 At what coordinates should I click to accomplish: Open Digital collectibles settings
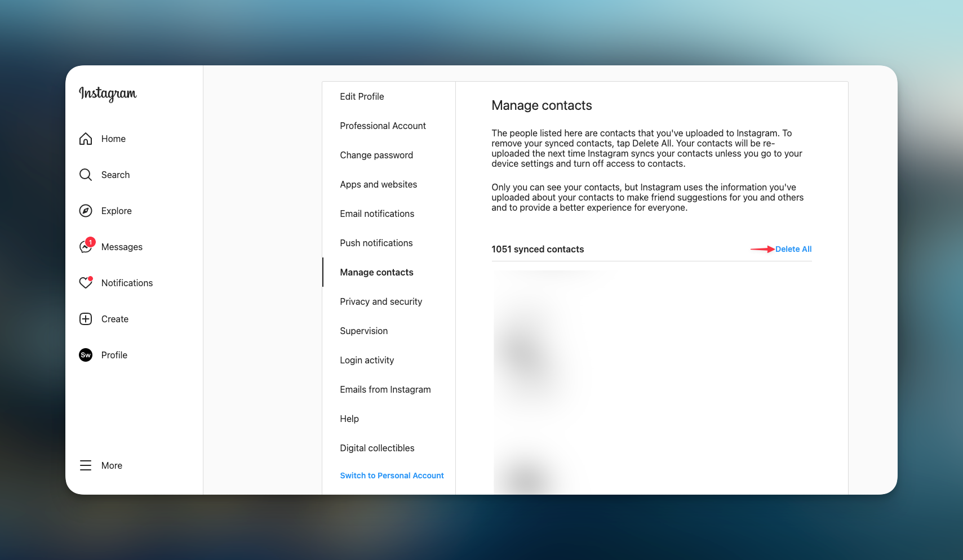(x=377, y=448)
